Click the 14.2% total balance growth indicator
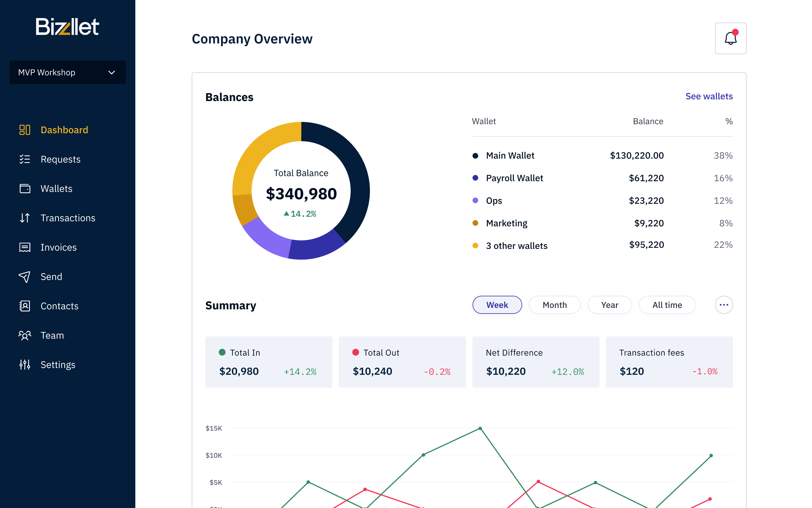 coord(300,214)
